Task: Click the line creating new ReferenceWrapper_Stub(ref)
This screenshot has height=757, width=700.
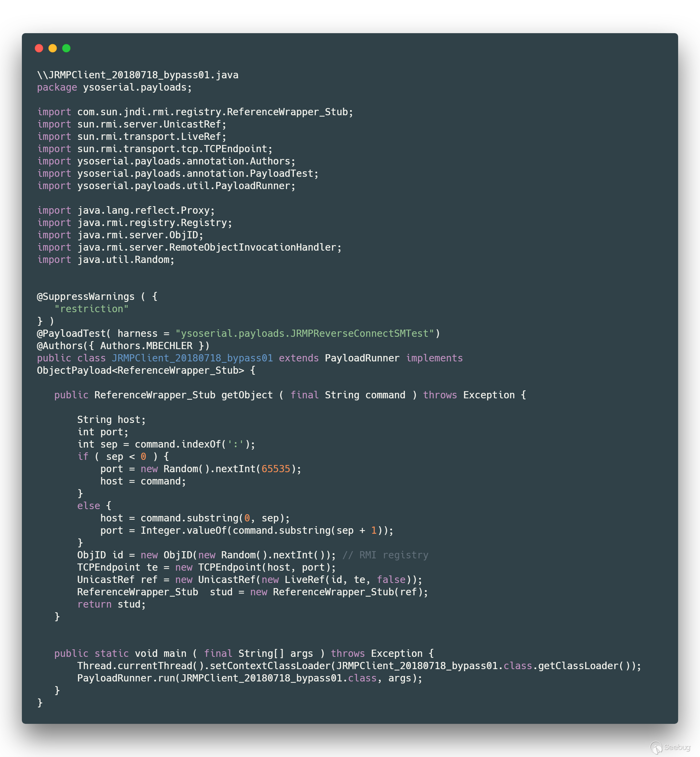Action: [x=253, y=592]
